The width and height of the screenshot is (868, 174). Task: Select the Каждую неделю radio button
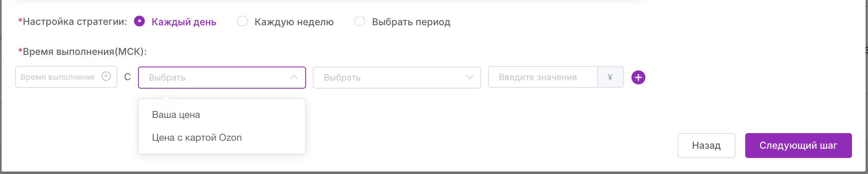point(242,21)
